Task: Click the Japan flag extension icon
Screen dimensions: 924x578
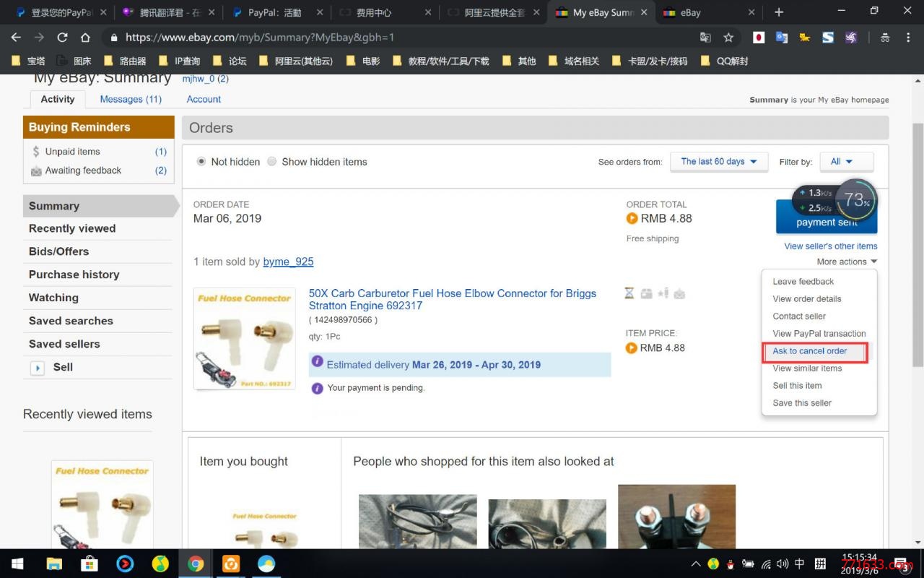Action: (759, 38)
